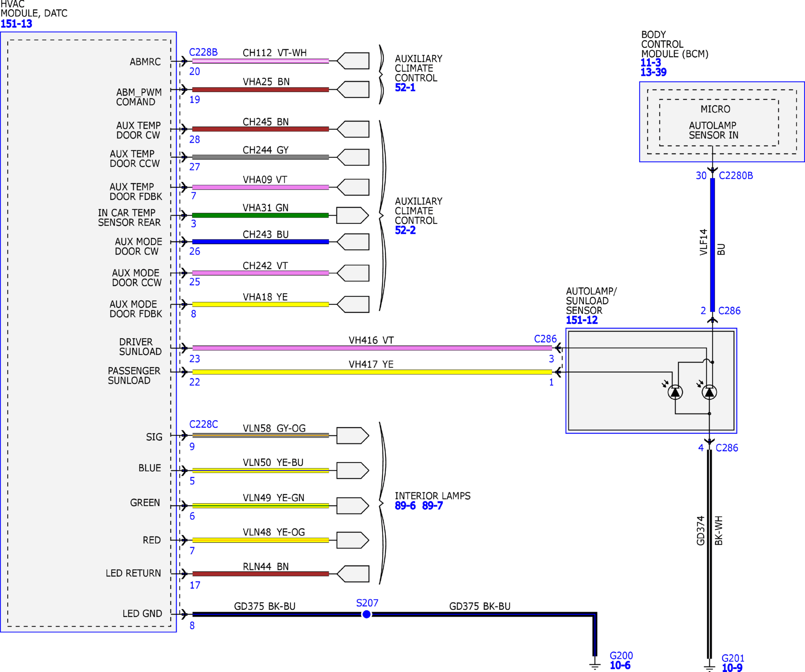Open the 52-1 auxiliary climate control reference

click(x=405, y=87)
